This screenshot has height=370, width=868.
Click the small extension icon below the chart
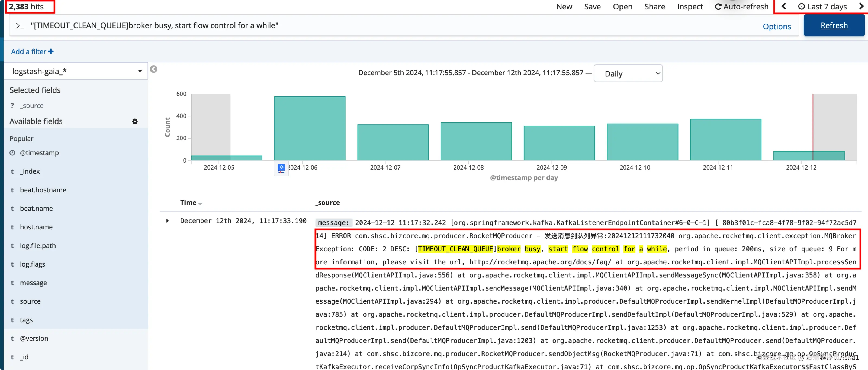coord(281,168)
